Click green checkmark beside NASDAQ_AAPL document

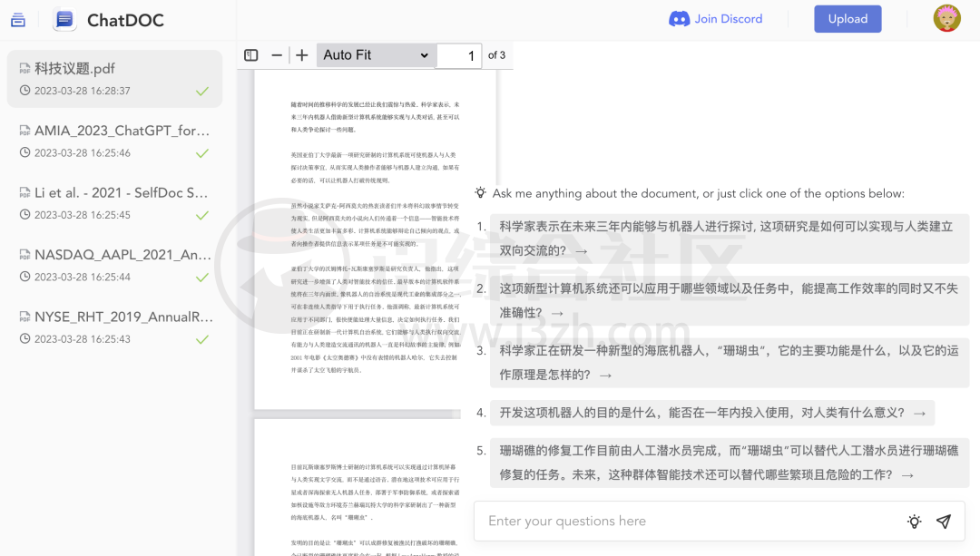tap(201, 278)
